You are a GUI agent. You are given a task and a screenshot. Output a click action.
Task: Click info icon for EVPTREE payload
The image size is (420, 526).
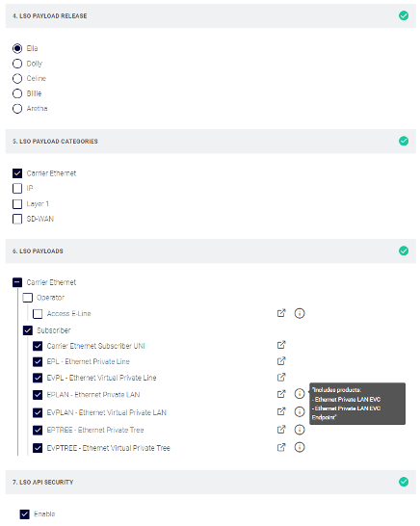(300, 447)
